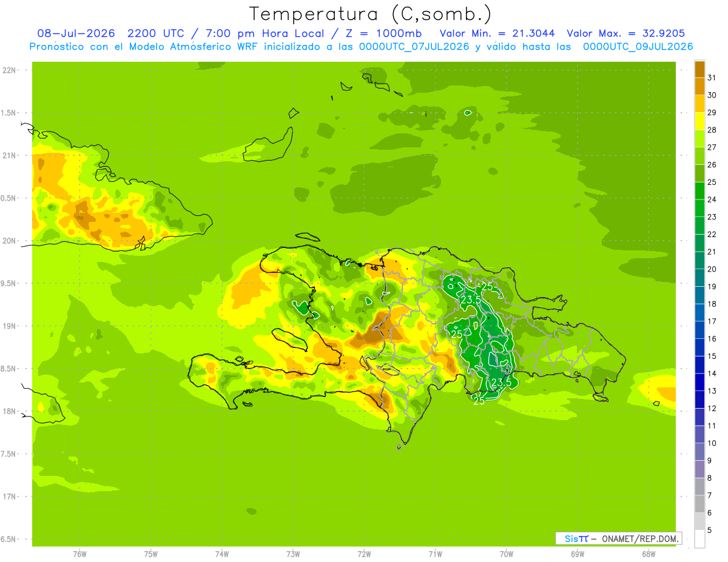This screenshot has height=562, width=728.
Task: Pick the gray legend color between 6 and 7
Action: pyautogui.click(x=699, y=504)
